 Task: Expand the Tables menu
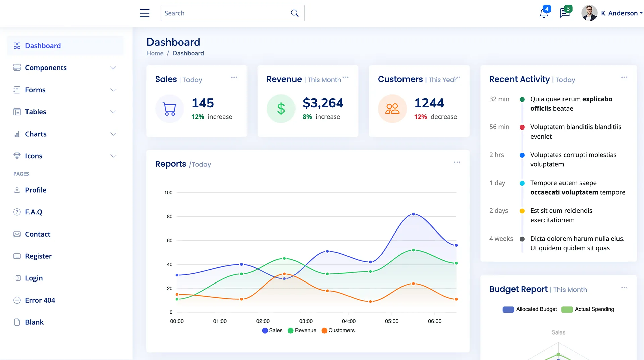tap(113, 112)
